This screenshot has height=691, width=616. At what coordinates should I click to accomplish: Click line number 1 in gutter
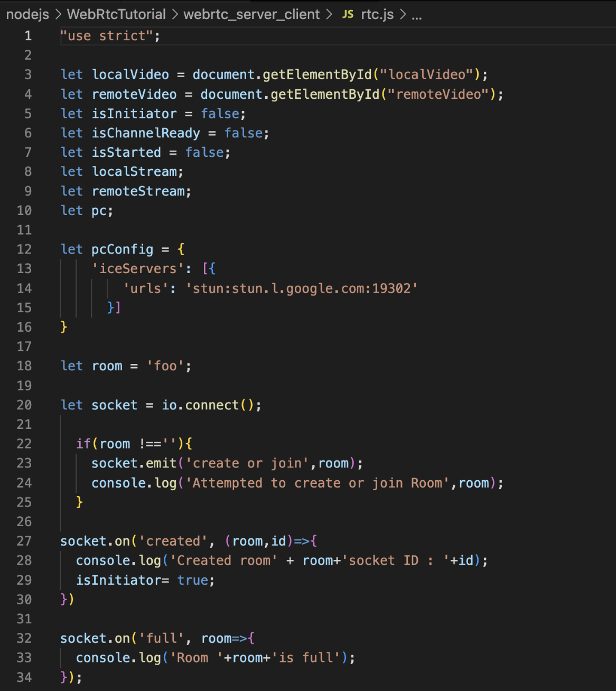(x=28, y=36)
